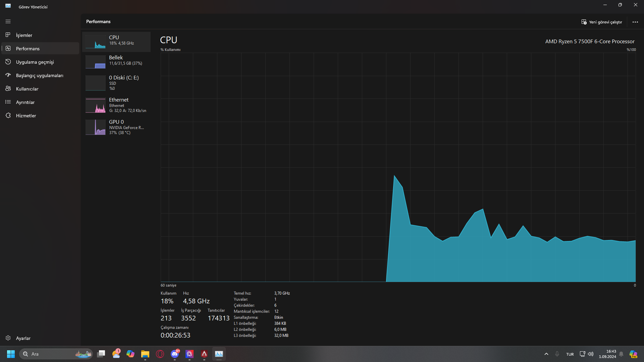Expand hidden system tray icons chevron
This screenshot has width=644, height=362.
coord(546,354)
